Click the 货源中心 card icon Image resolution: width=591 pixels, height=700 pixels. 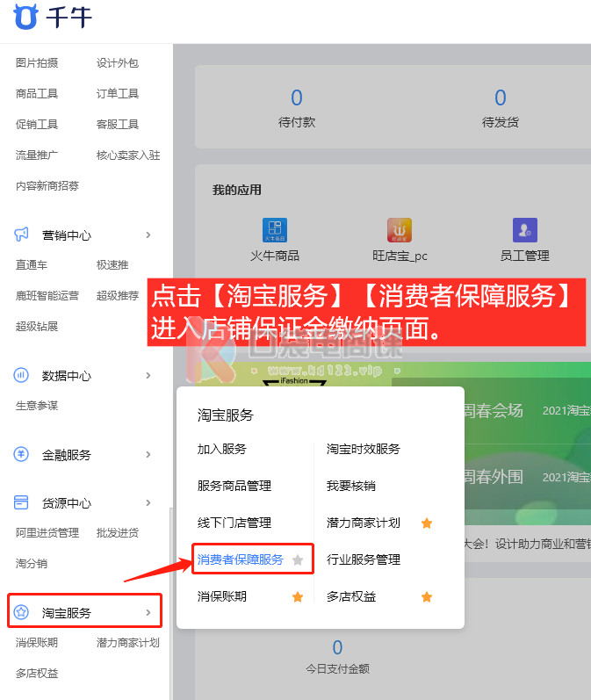pyautogui.click(x=21, y=502)
